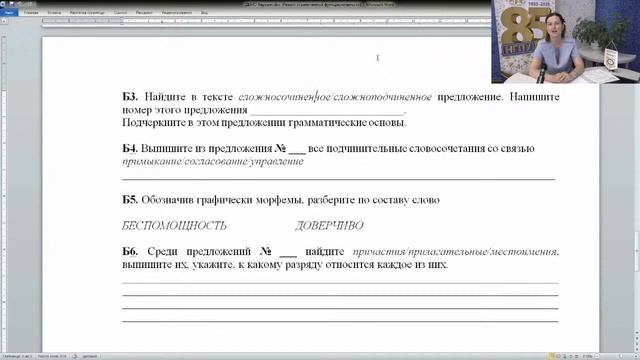The height and width of the screenshot is (360, 640).
Task: Switch to the Главная ribbon tab
Action: click(31, 13)
